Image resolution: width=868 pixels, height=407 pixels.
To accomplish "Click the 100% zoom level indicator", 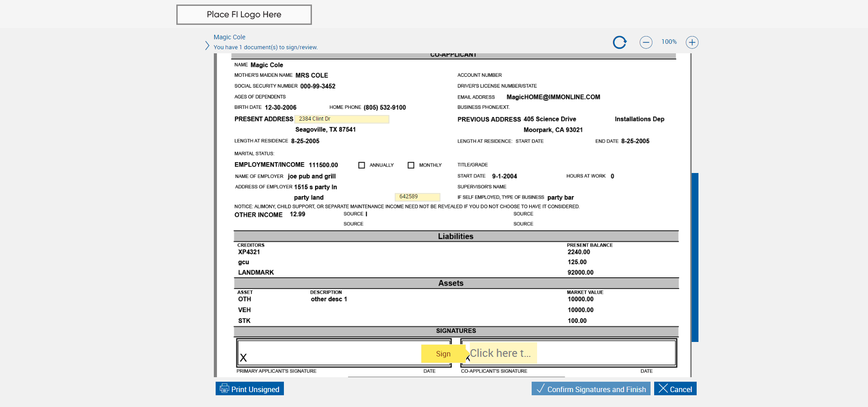I will pyautogui.click(x=669, y=42).
